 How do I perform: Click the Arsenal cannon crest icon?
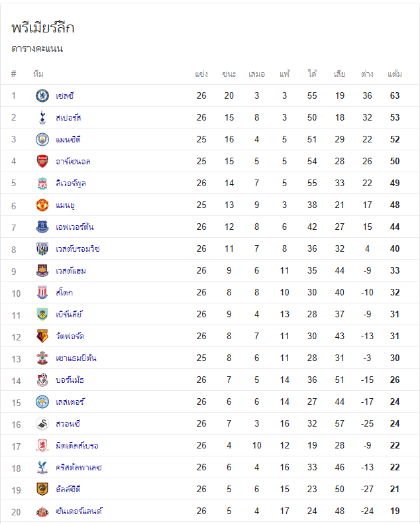[x=42, y=162]
